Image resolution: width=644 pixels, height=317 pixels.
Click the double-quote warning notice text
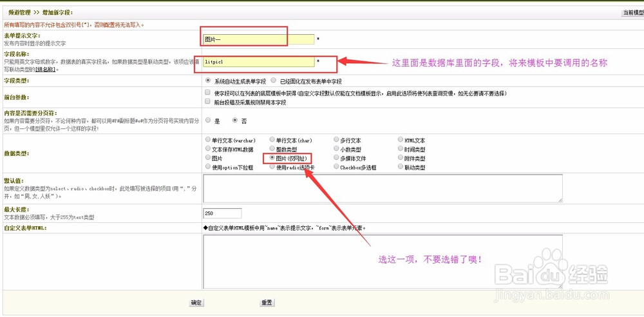74,25
